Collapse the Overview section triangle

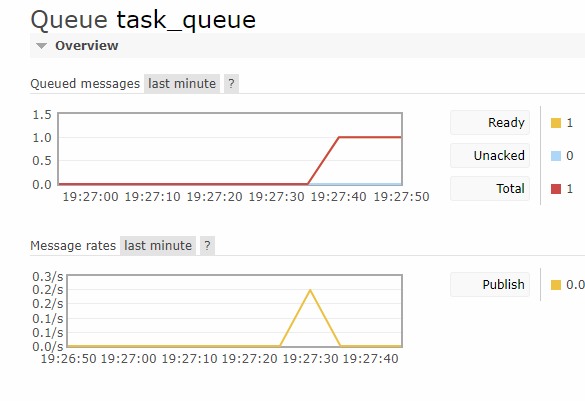(x=41, y=46)
